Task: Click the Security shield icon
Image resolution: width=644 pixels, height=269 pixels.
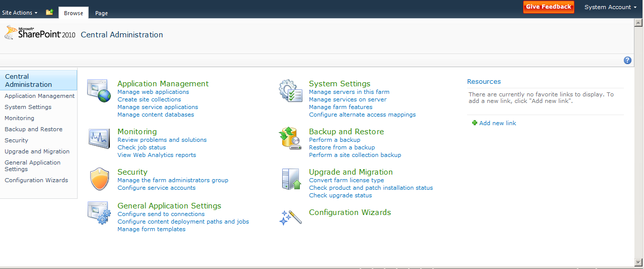Action: click(x=99, y=179)
